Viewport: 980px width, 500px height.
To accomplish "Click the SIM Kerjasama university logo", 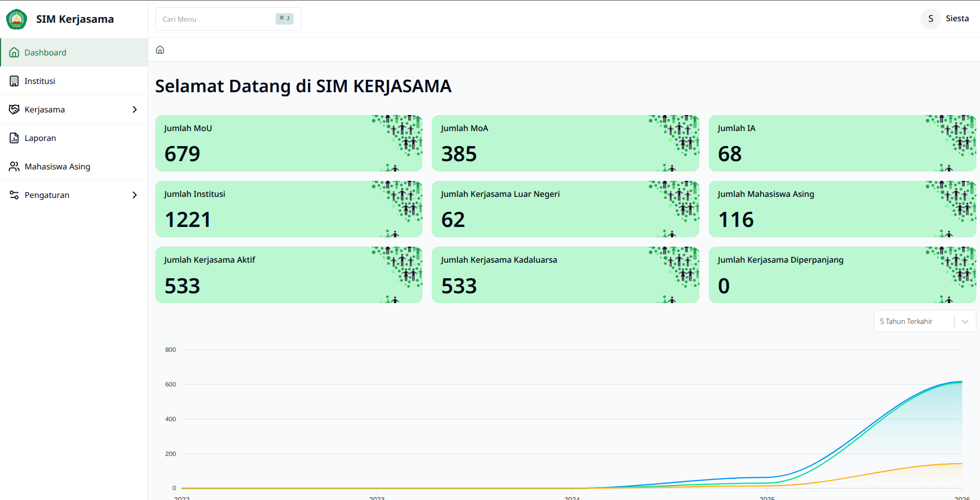I will coord(17,19).
